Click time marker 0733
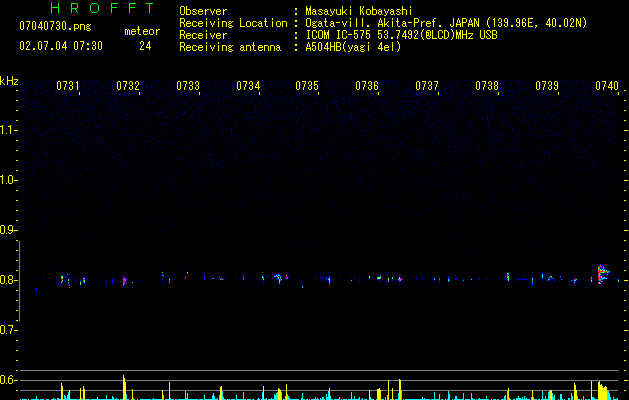Screen dimensions: 629x400 188,86
